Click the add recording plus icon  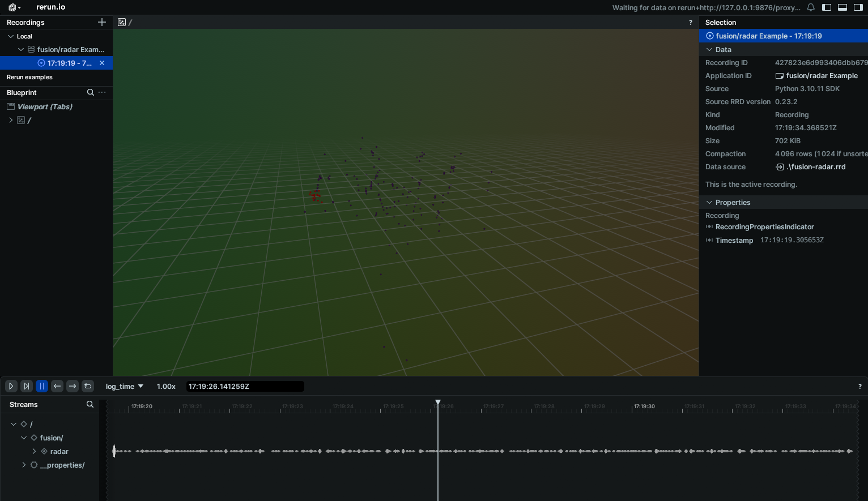[102, 22]
